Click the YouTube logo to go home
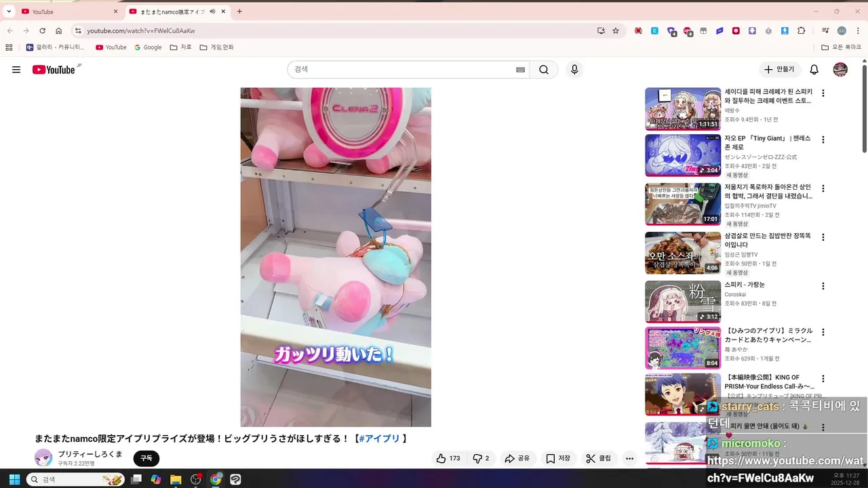Viewport: 868px width, 488px height. coord(54,70)
